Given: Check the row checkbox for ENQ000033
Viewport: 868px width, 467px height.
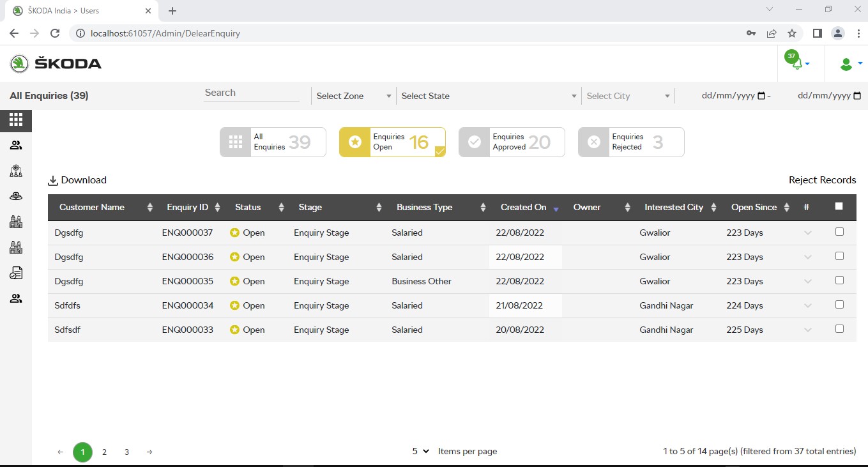Looking at the screenshot, I should [839, 329].
